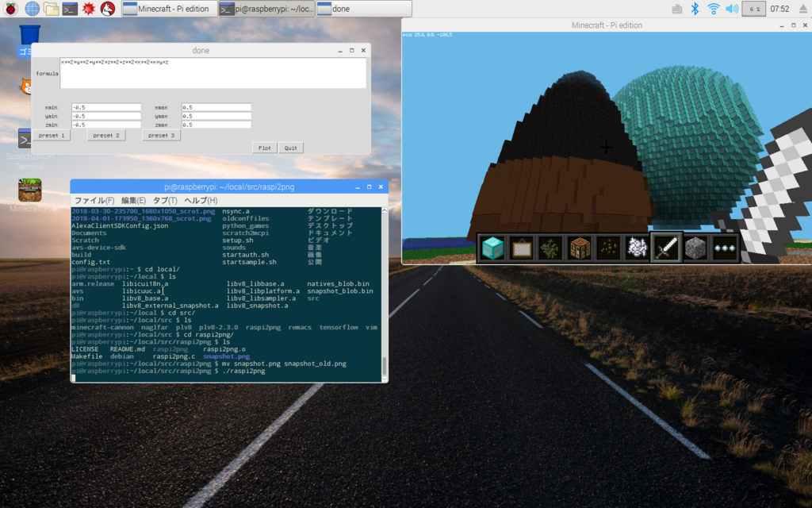The image size is (812, 508).
Task: Select the seeds hotbar slot
Action: tap(608, 248)
